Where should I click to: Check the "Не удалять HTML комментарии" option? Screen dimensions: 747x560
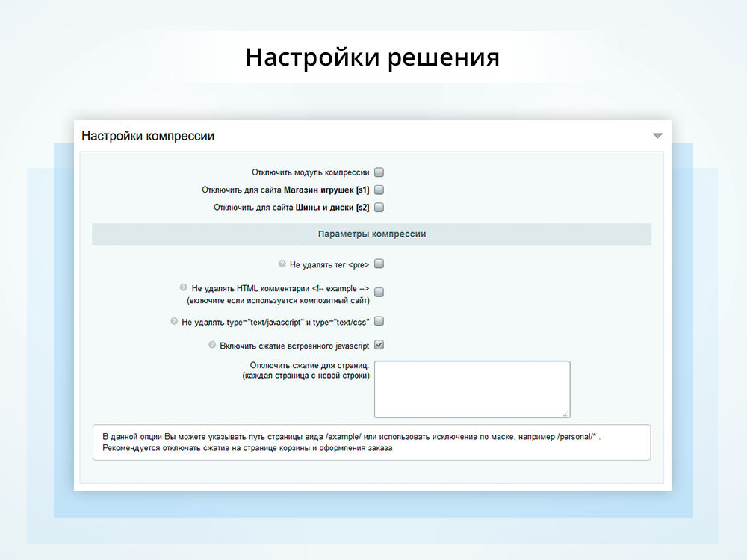coord(379,291)
